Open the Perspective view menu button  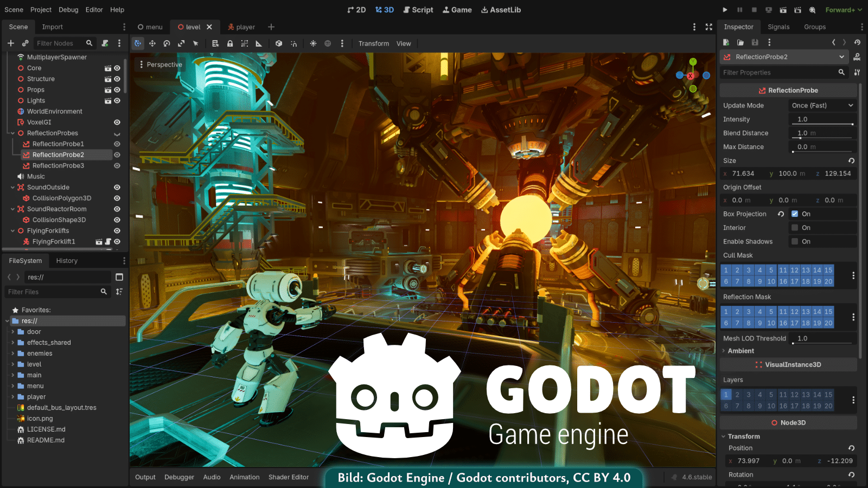point(161,65)
